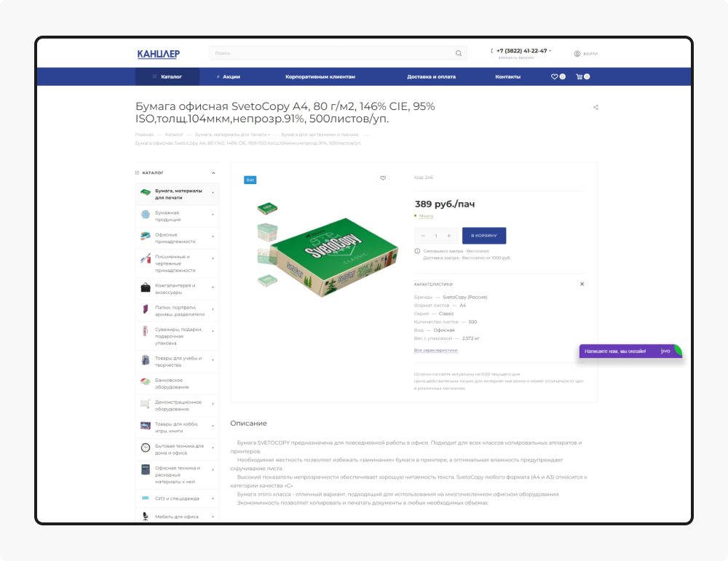Click the Бумага, материалы для печати category icon
The height and width of the screenshot is (561, 728).
coord(146,193)
